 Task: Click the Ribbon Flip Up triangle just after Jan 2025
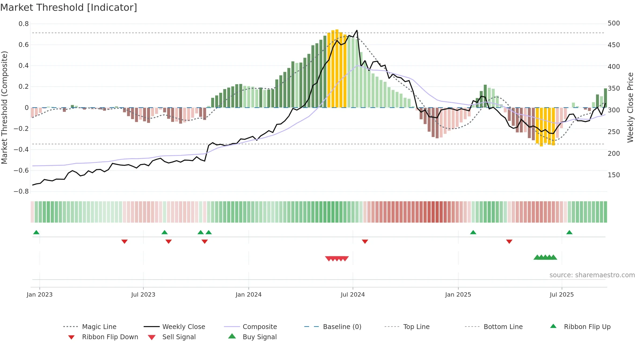tap(473, 232)
